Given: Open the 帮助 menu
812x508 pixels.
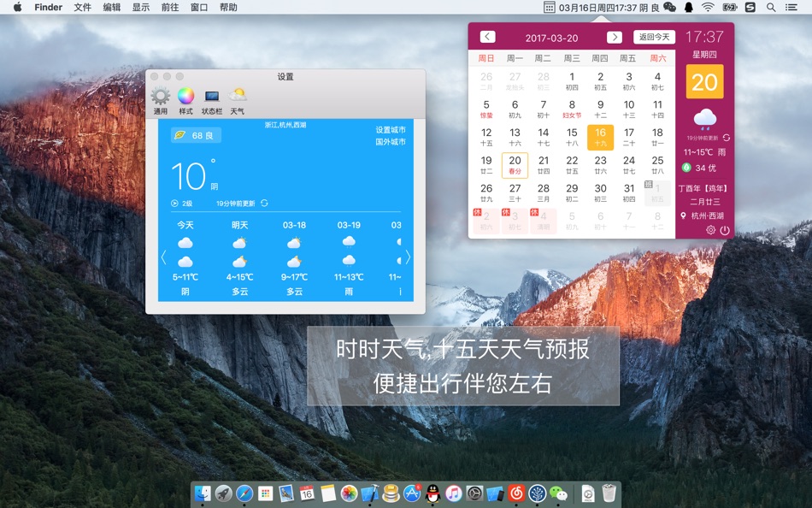Looking at the screenshot, I should 228,7.
